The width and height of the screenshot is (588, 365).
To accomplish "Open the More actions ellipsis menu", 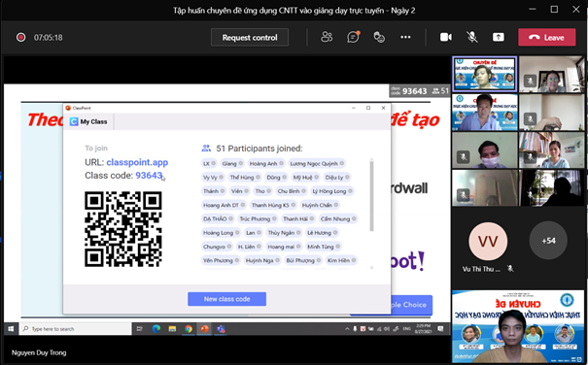I will (x=405, y=37).
